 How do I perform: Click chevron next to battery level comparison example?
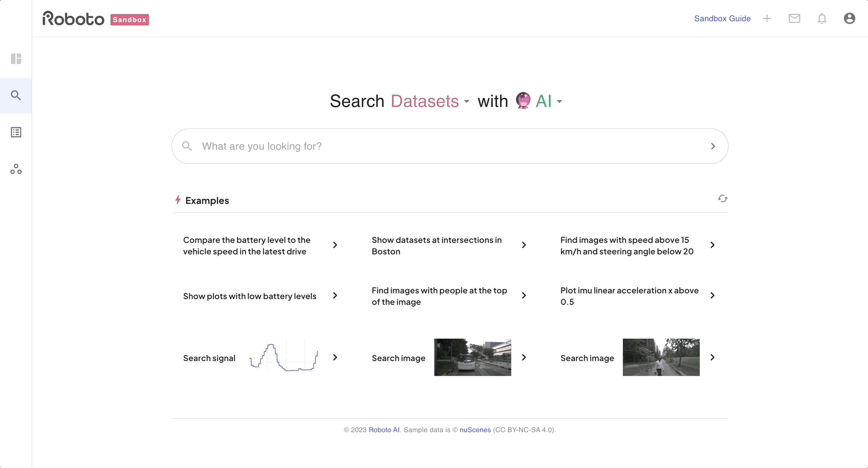[x=335, y=245]
